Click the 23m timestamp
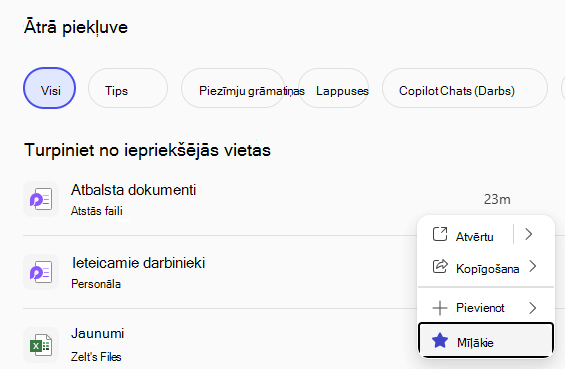The image size is (565, 369). click(497, 199)
